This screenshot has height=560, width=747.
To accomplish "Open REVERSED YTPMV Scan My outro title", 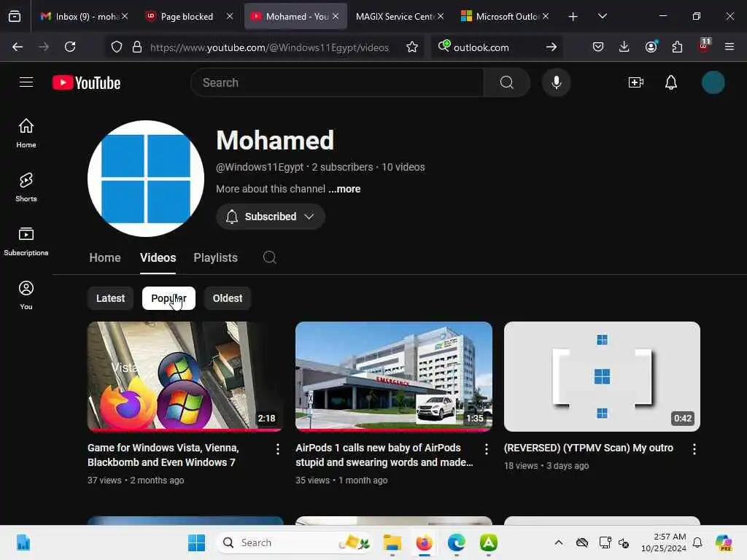I will point(589,448).
